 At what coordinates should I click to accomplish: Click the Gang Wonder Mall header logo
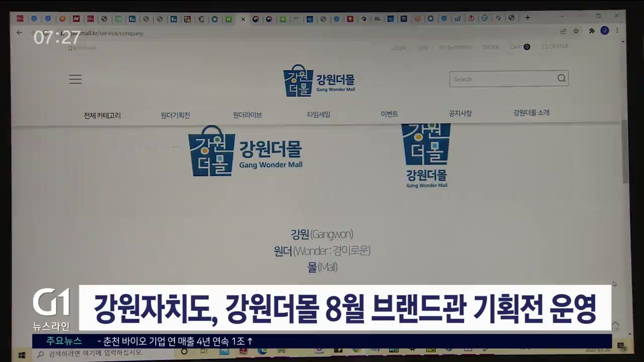click(319, 80)
